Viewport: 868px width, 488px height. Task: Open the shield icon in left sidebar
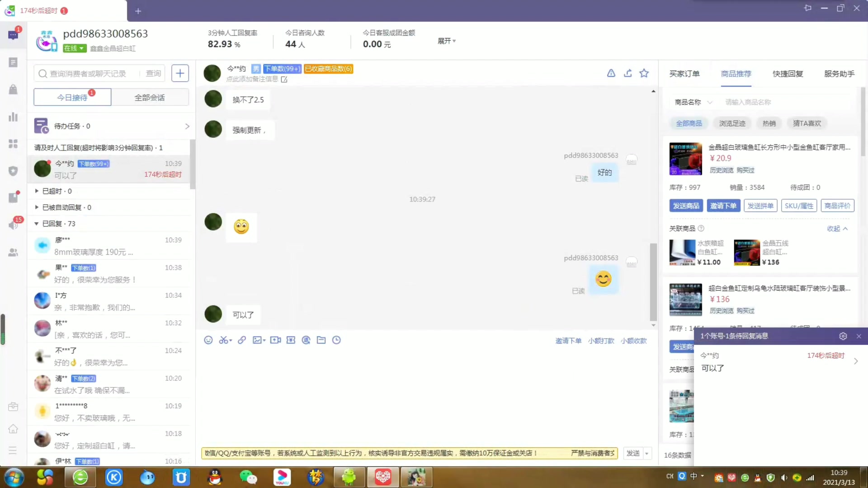click(x=13, y=171)
